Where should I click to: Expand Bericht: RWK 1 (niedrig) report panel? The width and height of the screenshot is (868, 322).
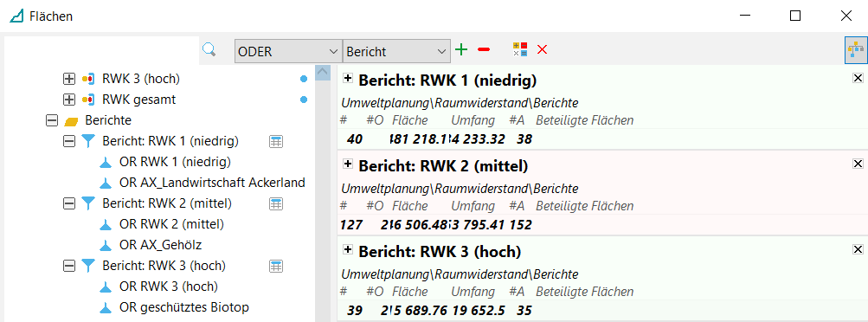[x=348, y=79]
